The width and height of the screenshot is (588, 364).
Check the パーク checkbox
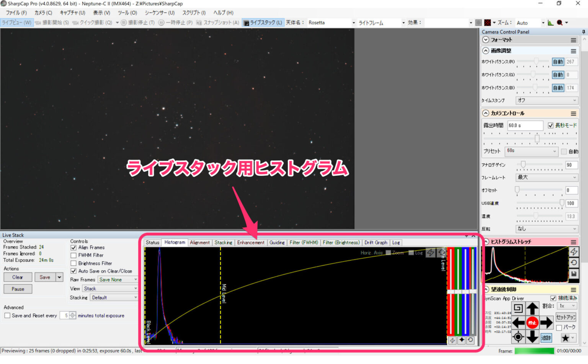pos(559,328)
